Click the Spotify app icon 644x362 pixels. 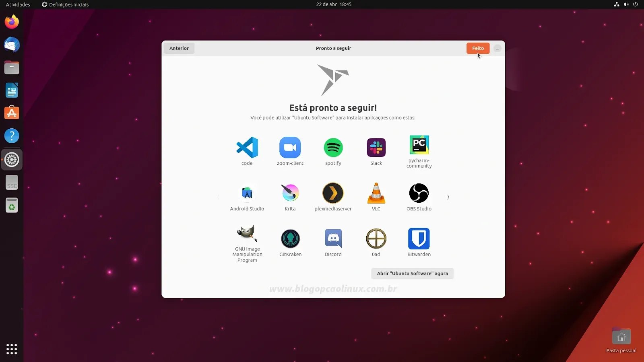(333, 147)
